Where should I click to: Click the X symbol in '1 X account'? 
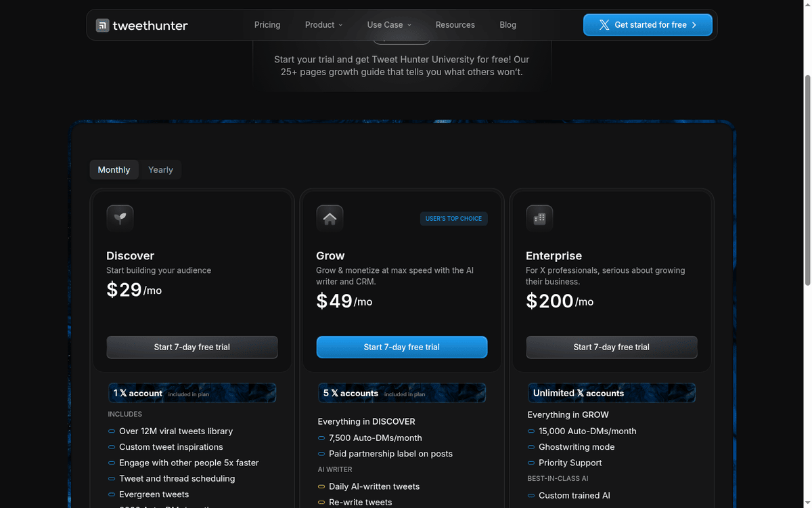(x=123, y=394)
